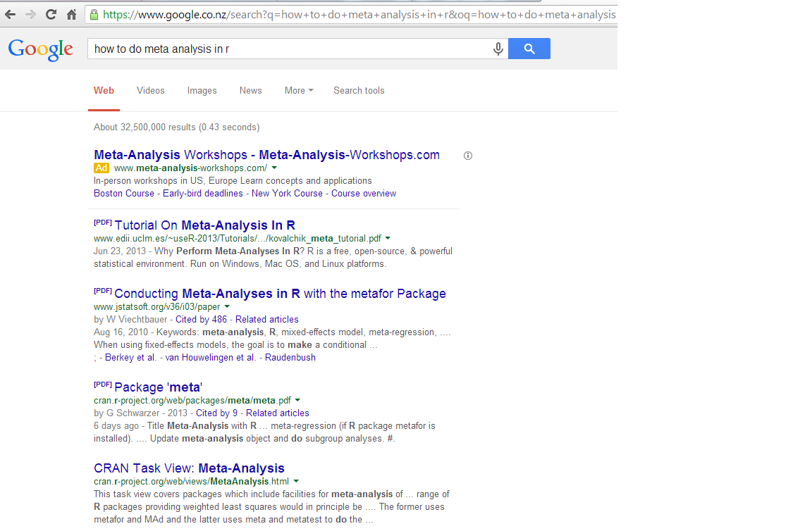Open Meta-Analysis Workshops ad title link
This screenshot has width=812, height=531.
266,155
